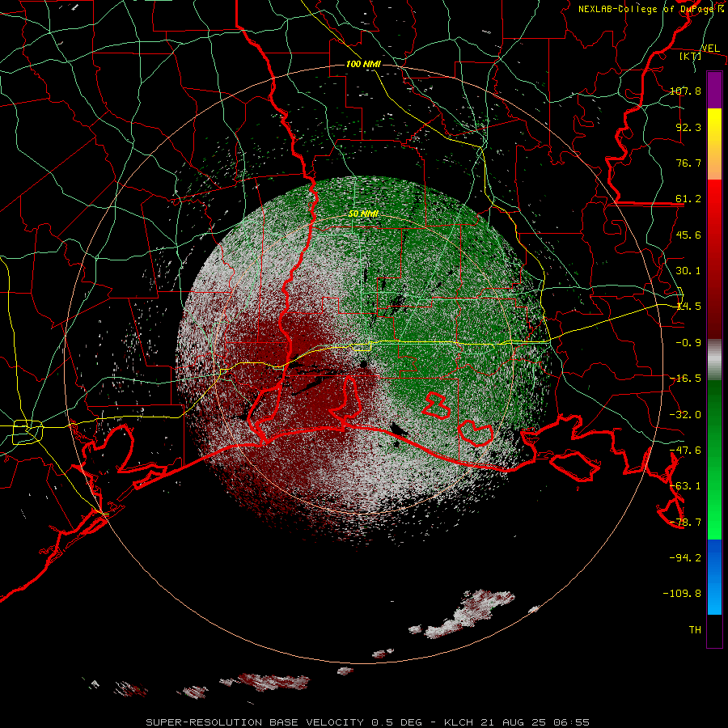Click the -94.2 scale value
Viewport: 728px width, 728px height.
(685, 557)
